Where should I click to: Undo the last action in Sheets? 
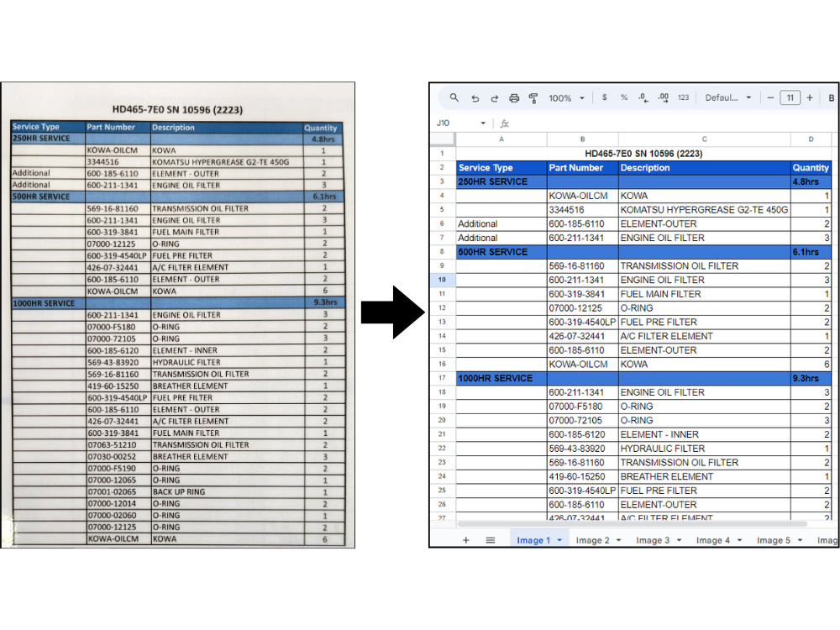coord(475,98)
